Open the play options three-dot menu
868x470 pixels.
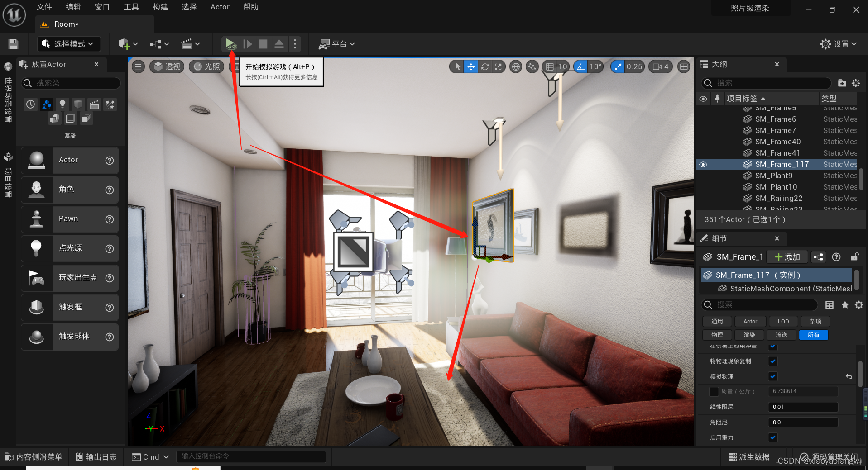[x=295, y=44]
